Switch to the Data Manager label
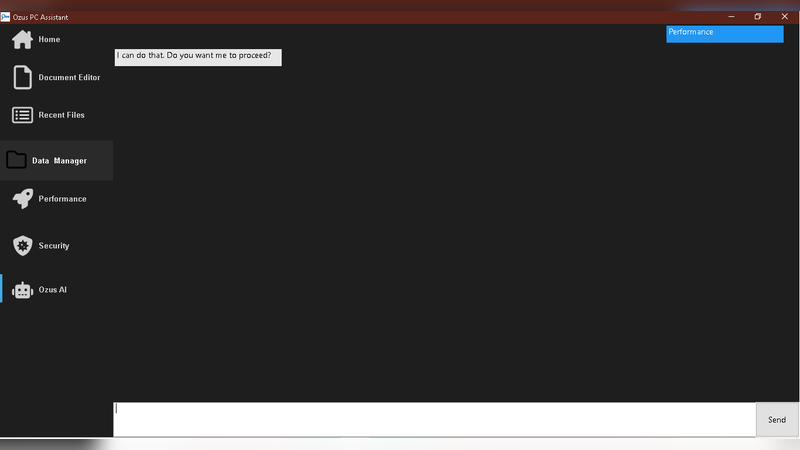Image resolution: width=800 pixels, height=450 pixels. click(59, 161)
